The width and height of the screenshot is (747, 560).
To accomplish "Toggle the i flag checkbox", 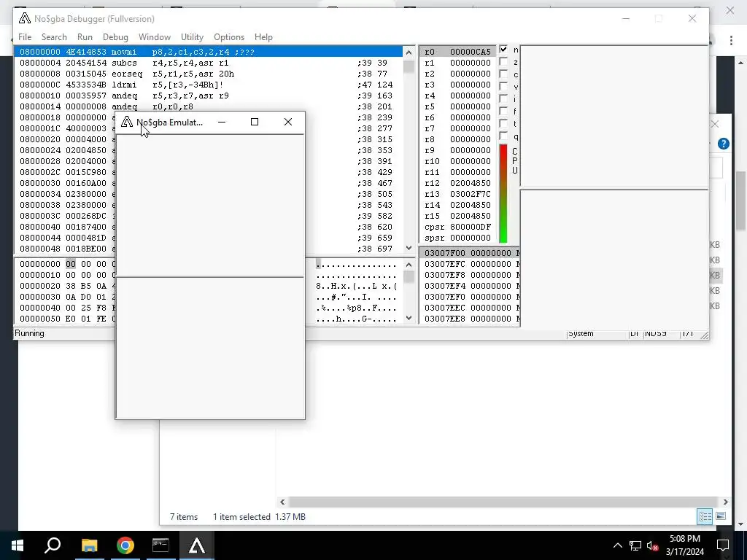I will pyautogui.click(x=503, y=98).
